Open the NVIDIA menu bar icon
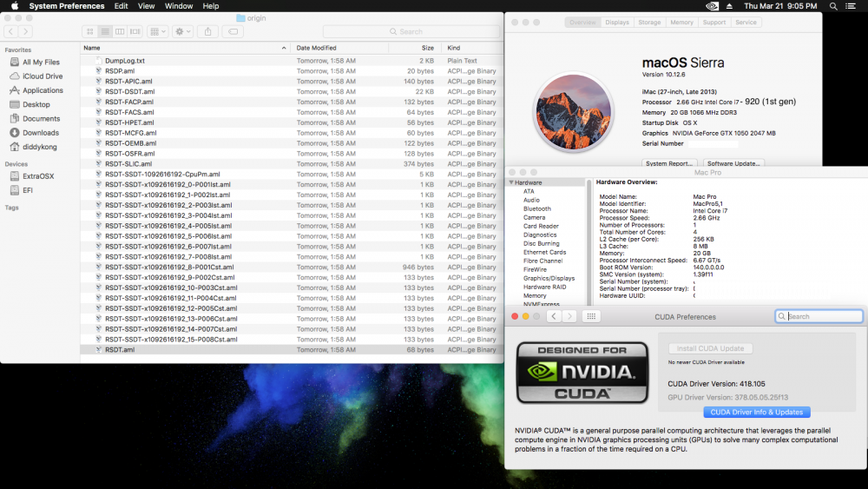 point(712,6)
